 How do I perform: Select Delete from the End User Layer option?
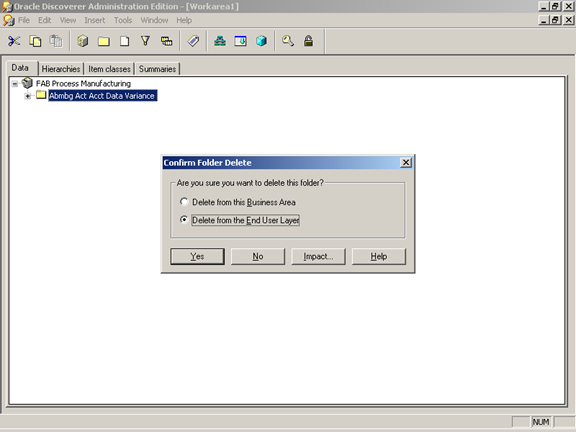pyautogui.click(x=240, y=220)
